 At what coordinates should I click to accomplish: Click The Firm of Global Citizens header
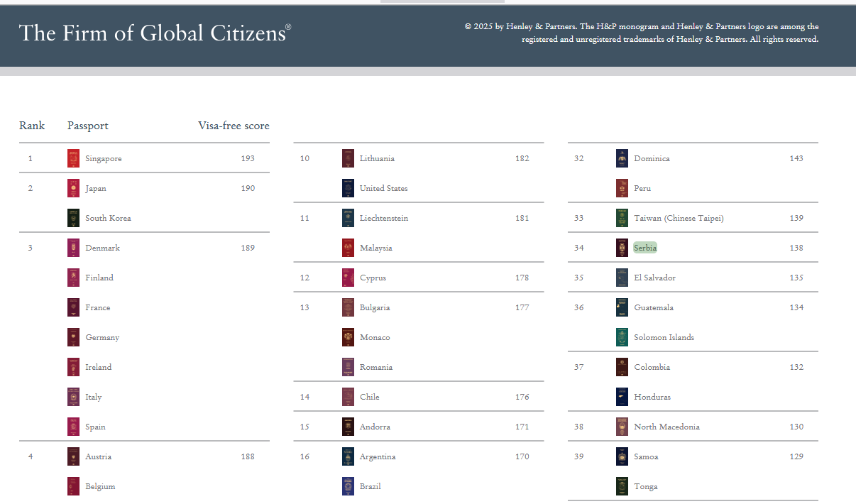tap(153, 33)
